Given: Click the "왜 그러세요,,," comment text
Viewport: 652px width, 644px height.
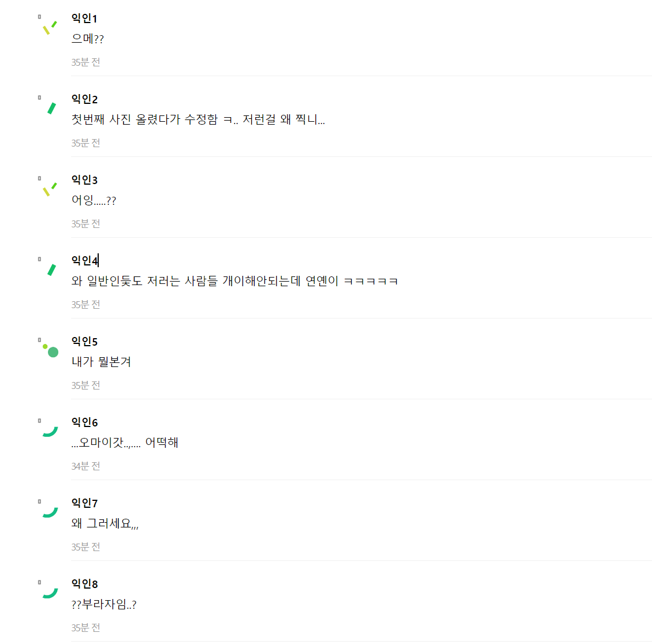Looking at the screenshot, I should click(105, 524).
